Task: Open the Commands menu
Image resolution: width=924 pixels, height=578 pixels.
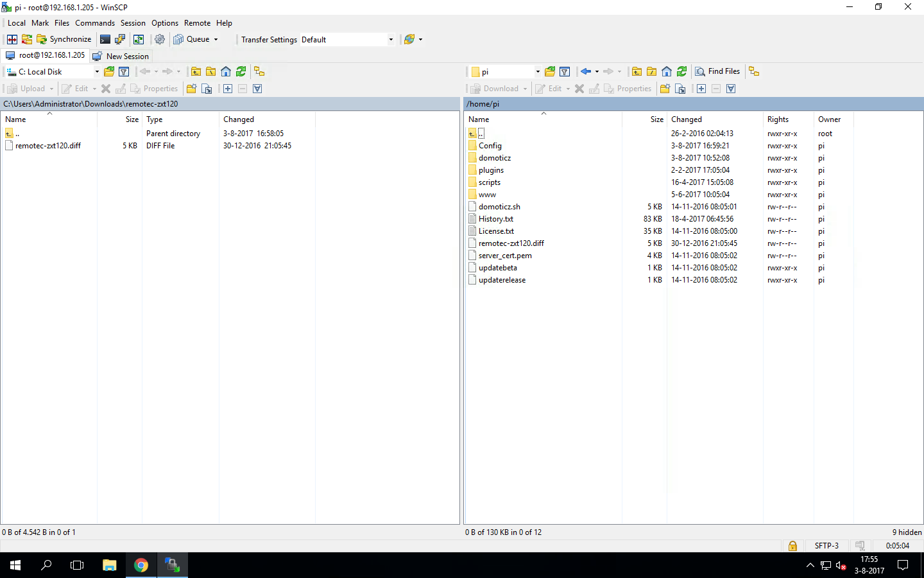Action: tap(95, 23)
